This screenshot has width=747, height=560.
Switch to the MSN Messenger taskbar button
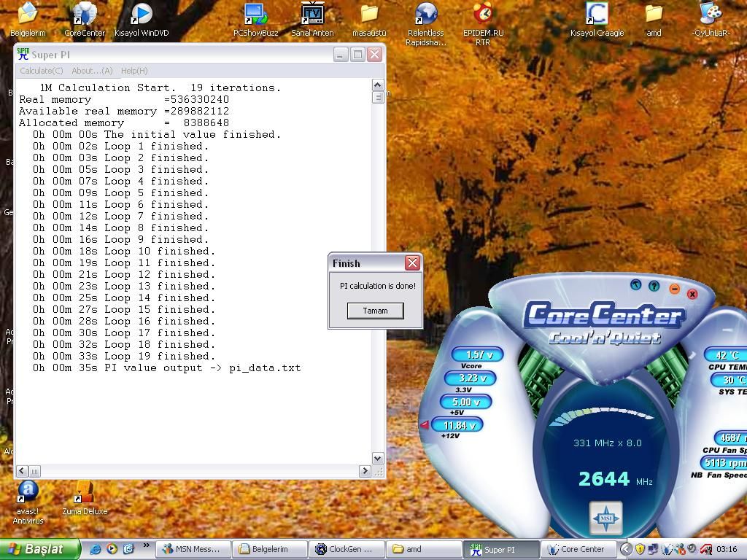coord(193,549)
